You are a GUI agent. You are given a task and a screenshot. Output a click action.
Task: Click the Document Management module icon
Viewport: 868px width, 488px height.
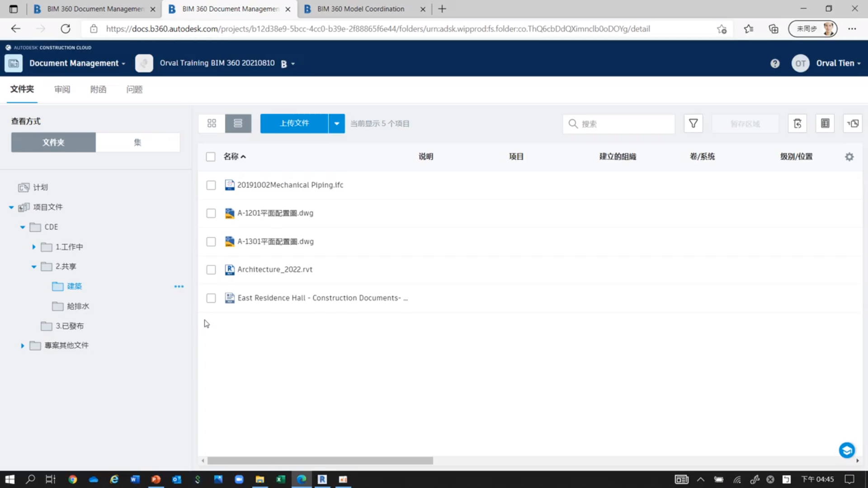pyautogui.click(x=14, y=63)
